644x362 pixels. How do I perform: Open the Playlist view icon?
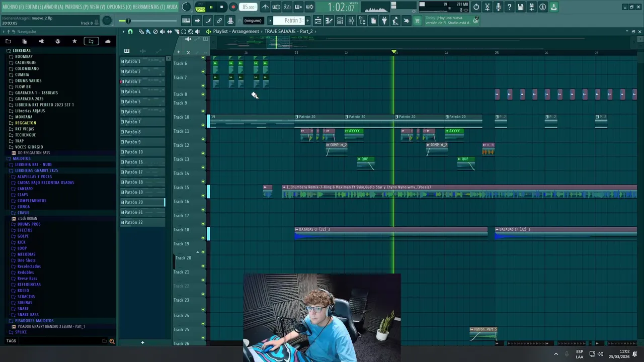pyautogui.click(x=318, y=21)
